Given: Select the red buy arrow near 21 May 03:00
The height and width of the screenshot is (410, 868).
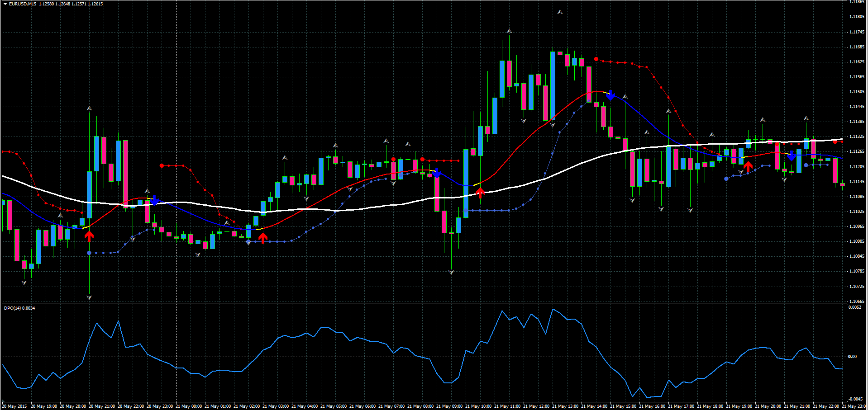Looking at the screenshot, I should (263, 237).
